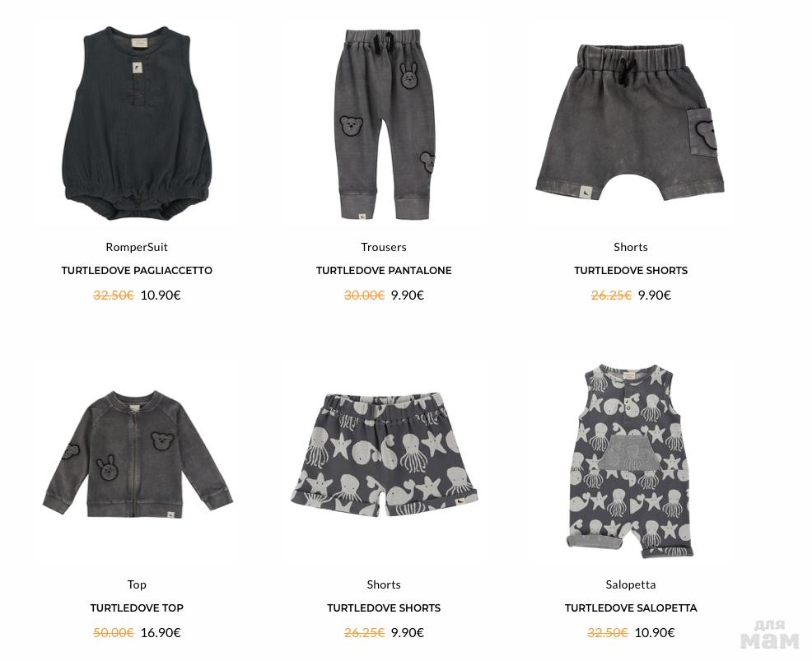Image resolution: width=812 pixels, height=661 pixels.
Task: Click the для мам watermark logo
Action: 770,634
